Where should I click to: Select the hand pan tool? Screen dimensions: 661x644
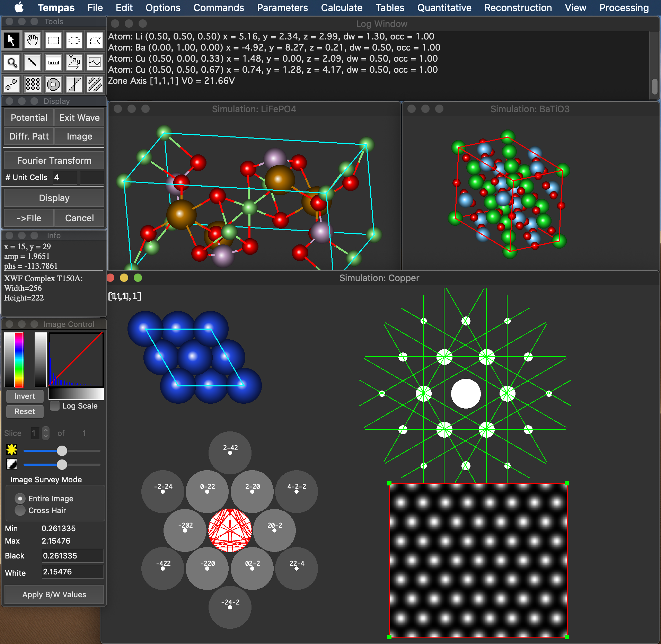33,41
